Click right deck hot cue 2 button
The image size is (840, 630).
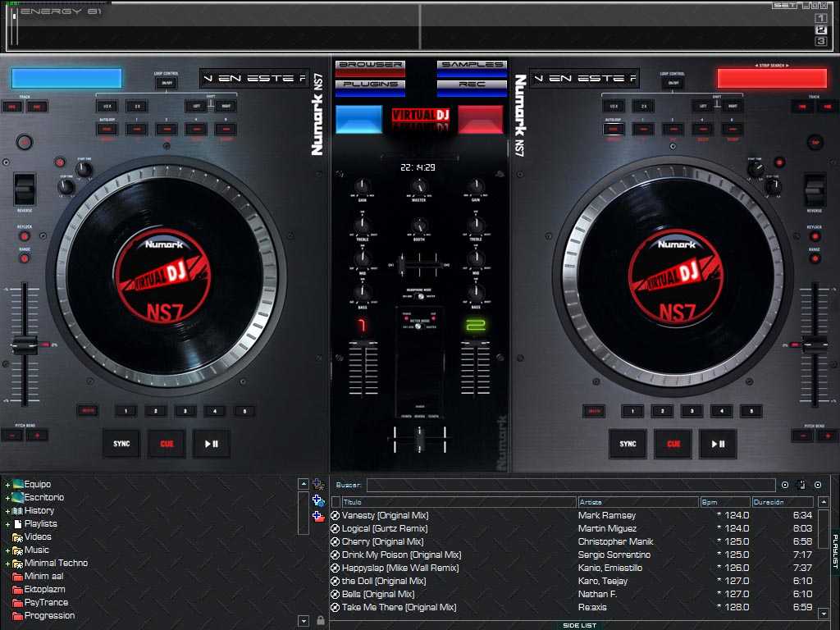point(663,411)
